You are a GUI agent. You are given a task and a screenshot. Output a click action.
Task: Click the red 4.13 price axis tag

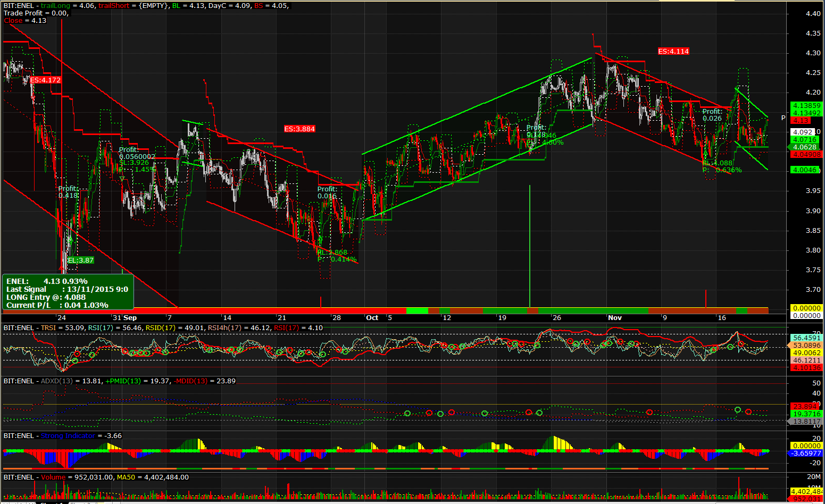801,121
